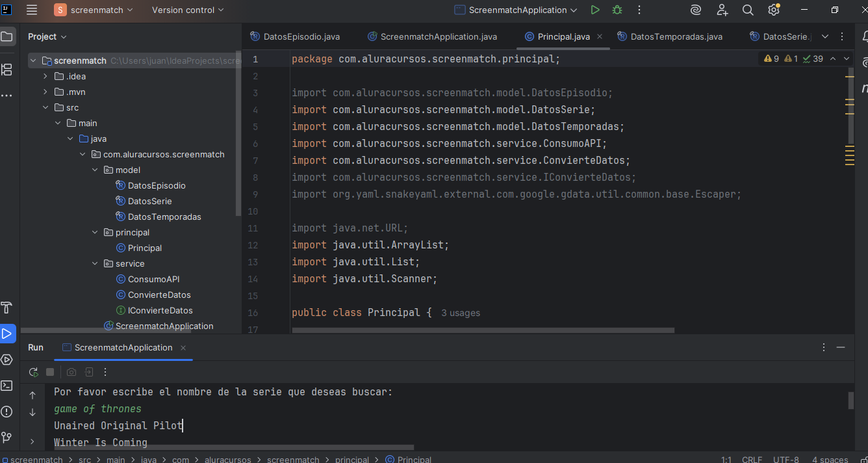Click the 3 usages hint
The image size is (868, 463).
point(461,313)
